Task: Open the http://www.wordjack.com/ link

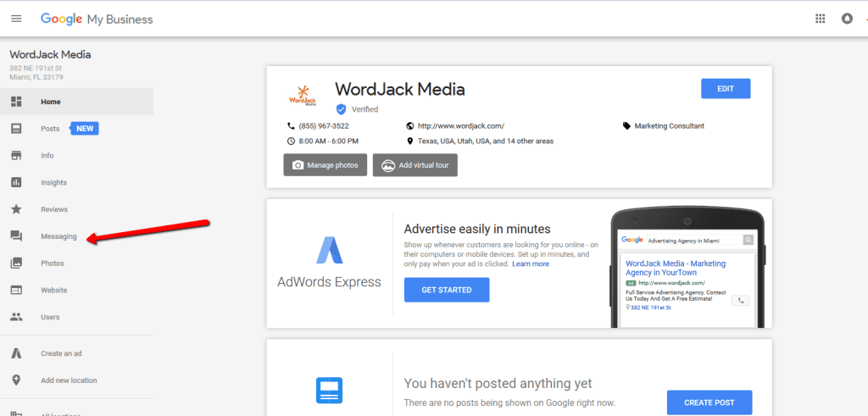Action: (460, 126)
